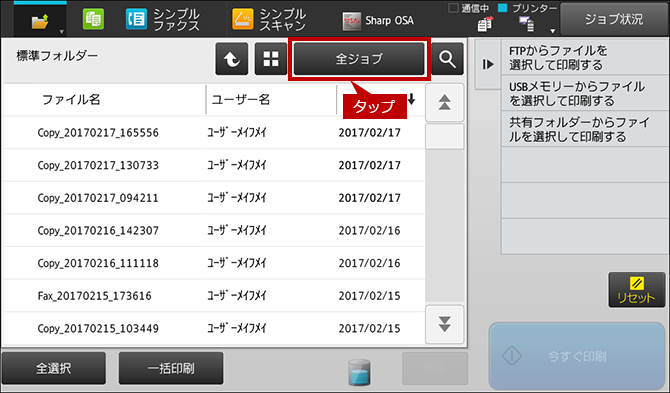The image size is (670, 393).
Task: Choose USBメモリーからファイルを選択して印刷する
Action: pyautogui.click(x=585, y=94)
